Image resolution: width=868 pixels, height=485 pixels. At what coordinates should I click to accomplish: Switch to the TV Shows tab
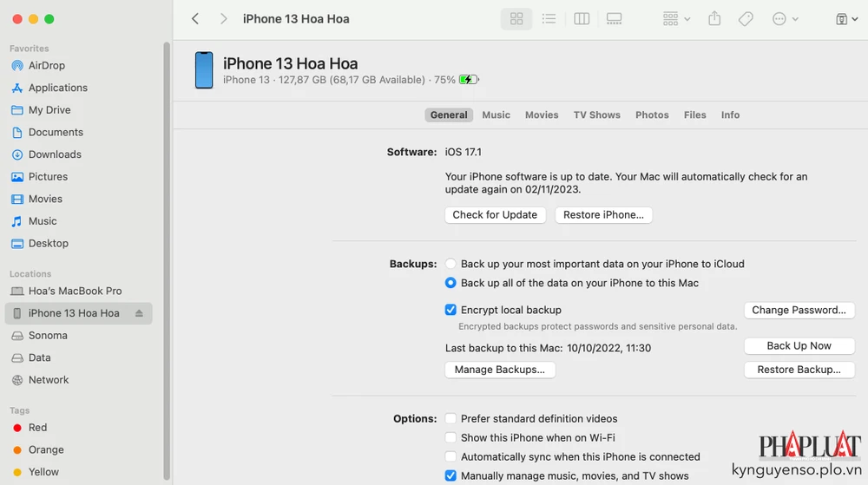[597, 115]
